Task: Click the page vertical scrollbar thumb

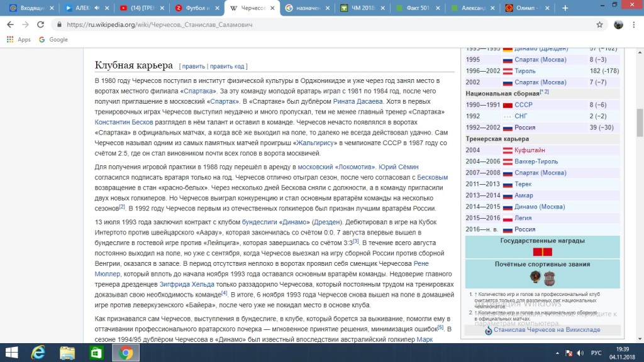Action: click(x=640, y=123)
